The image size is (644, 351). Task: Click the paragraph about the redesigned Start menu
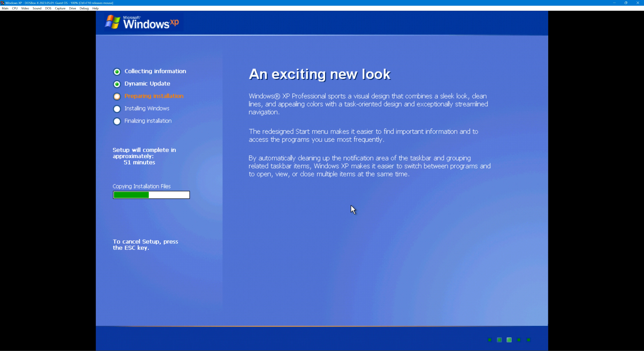pos(363,135)
